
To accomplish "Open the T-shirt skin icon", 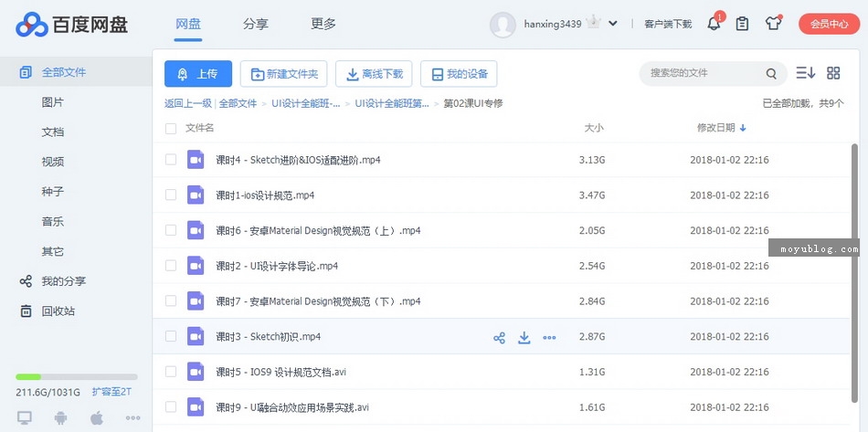I will pos(773,24).
